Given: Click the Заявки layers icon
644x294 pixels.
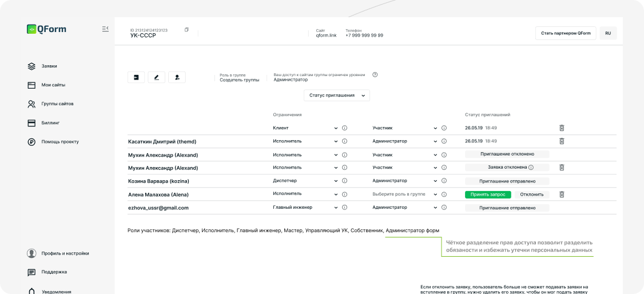Looking at the screenshot, I should click(x=31, y=66).
